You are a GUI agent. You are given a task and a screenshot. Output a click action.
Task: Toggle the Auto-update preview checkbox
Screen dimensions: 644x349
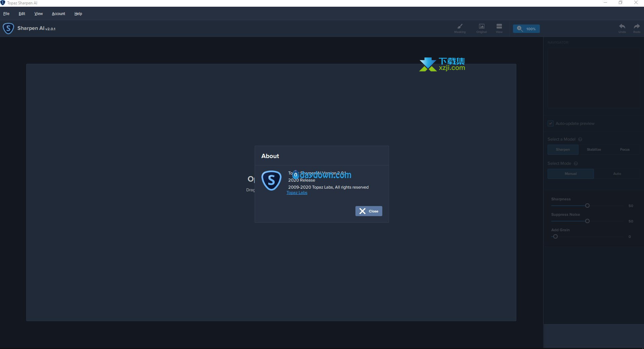551,123
